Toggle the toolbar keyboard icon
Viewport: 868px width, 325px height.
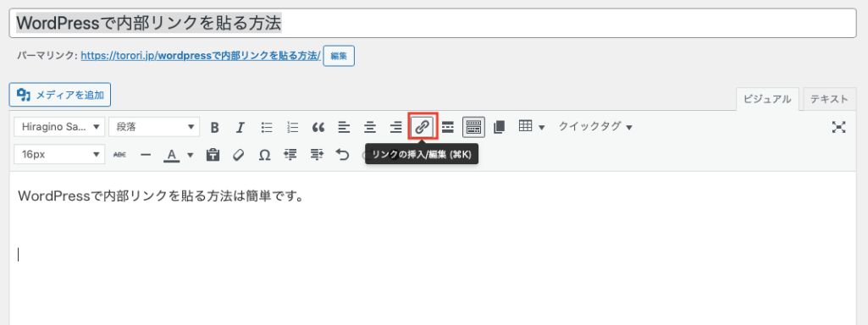click(474, 127)
